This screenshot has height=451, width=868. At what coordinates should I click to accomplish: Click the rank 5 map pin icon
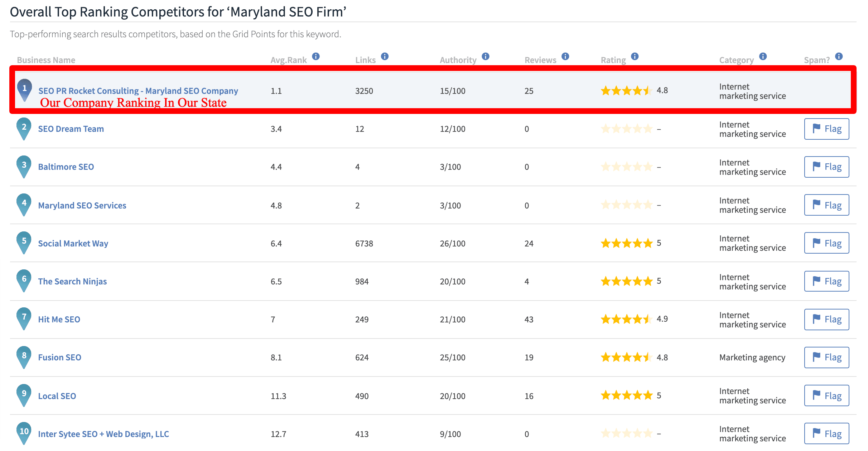pyautogui.click(x=24, y=243)
